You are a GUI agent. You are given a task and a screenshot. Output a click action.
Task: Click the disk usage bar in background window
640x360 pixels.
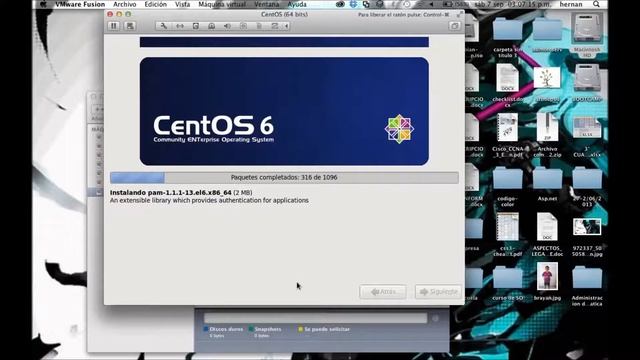[315, 318]
